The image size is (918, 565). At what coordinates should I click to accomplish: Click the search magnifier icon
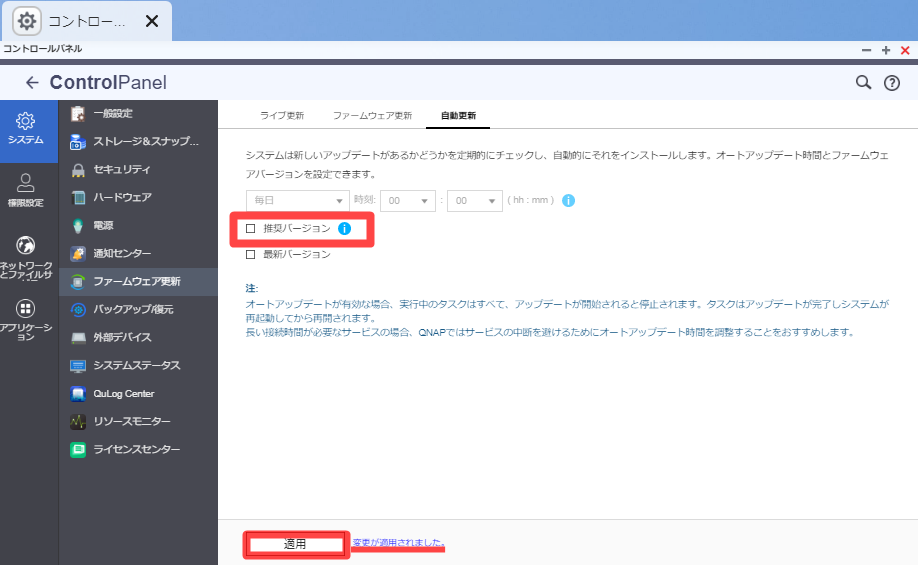tap(863, 83)
